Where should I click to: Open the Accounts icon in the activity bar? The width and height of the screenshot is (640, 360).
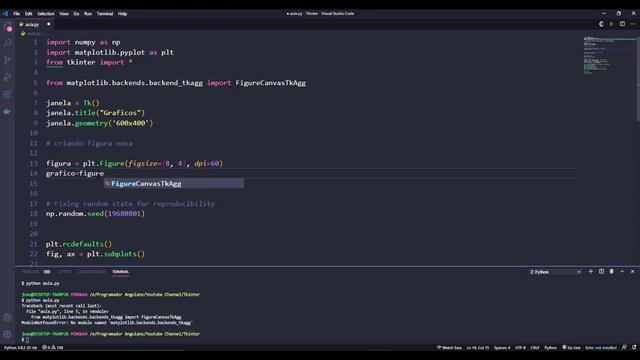[x=8, y=318]
